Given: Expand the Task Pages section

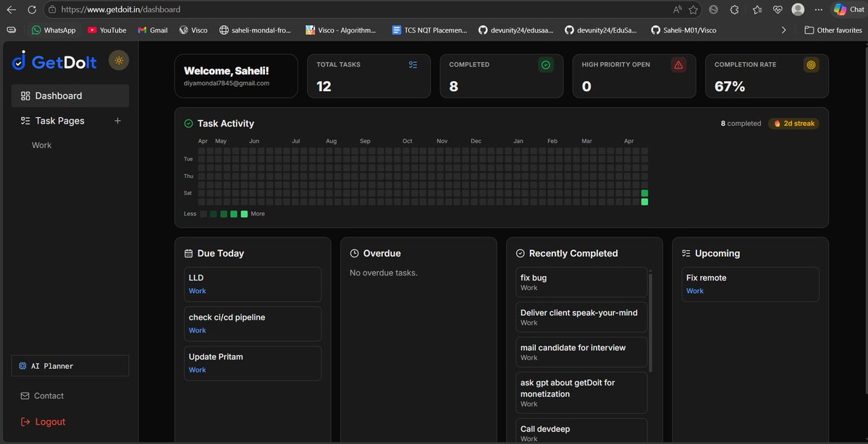Looking at the screenshot, I should point(60,121).
